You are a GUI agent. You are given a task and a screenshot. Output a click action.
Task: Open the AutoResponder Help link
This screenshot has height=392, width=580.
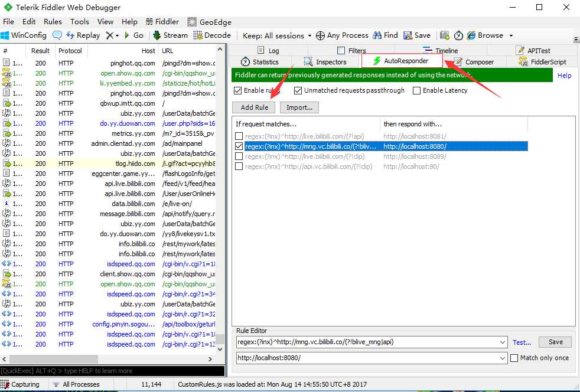564,76
